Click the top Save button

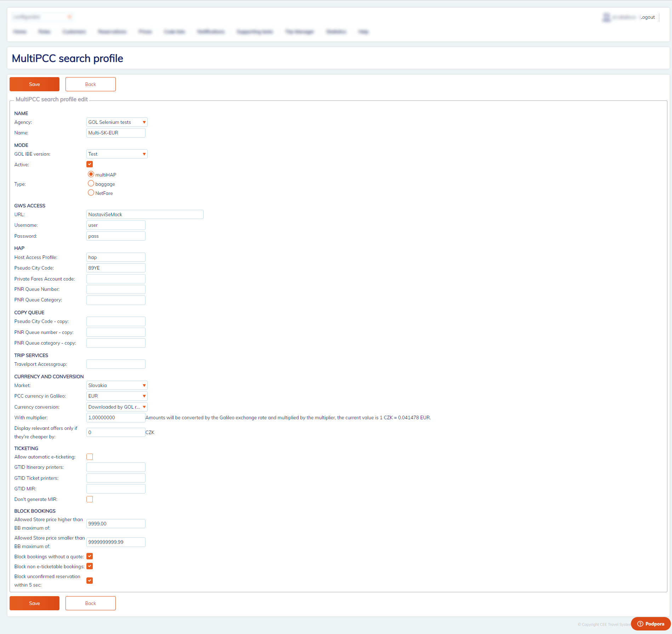point(34,84)
